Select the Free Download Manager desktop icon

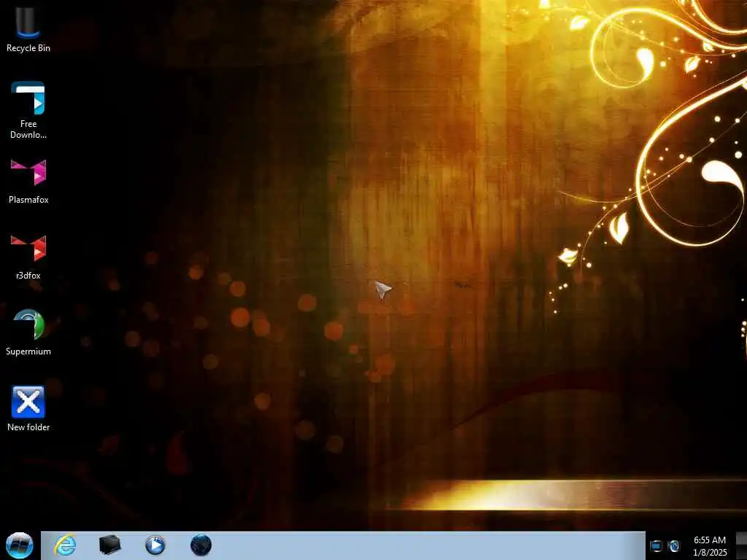pos(28,110)
